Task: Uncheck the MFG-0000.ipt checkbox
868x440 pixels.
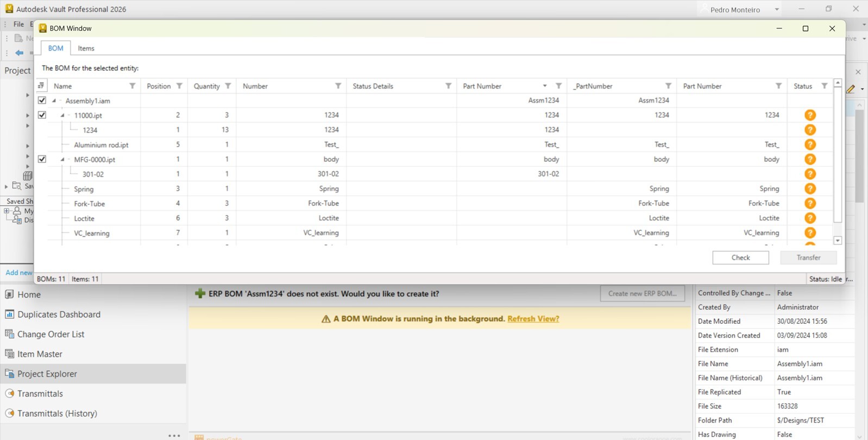Action: click(x=42, y=159)
